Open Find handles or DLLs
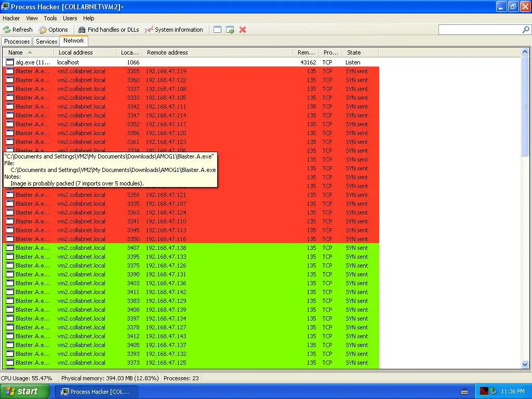 [109, 30]
